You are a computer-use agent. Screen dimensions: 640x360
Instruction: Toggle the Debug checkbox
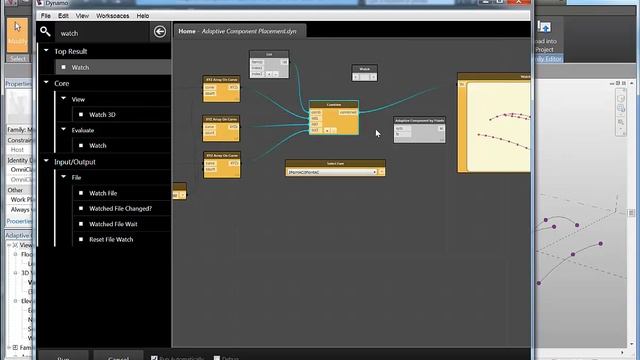click(x=217, y=358)
